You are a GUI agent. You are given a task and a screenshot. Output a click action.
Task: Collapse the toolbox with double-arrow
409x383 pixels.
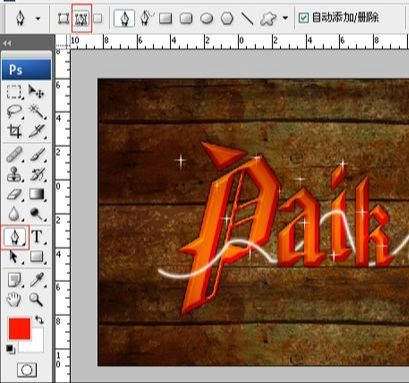7,43
